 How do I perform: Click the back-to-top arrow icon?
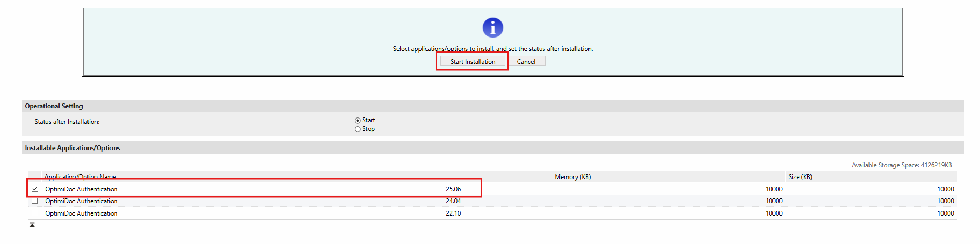[x=32, y=225]
